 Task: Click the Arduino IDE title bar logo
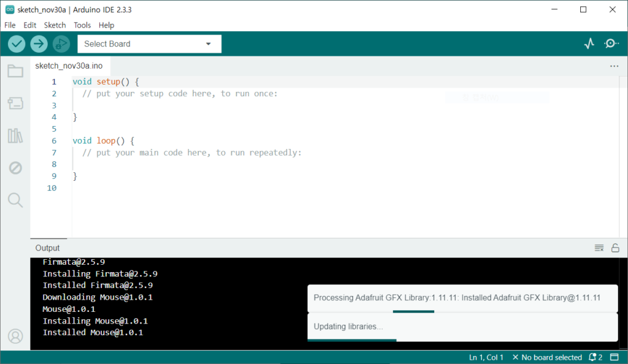[x=10, y=10]
